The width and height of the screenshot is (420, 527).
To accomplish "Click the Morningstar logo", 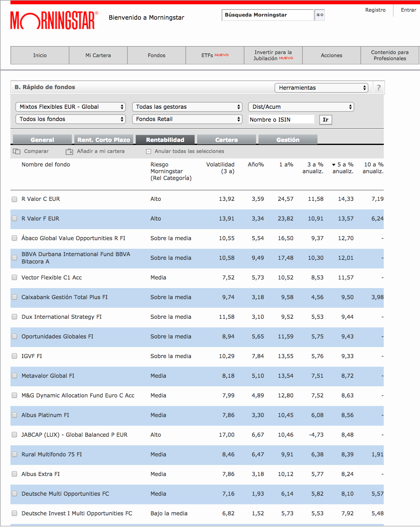I will click(x=54, y=20).
